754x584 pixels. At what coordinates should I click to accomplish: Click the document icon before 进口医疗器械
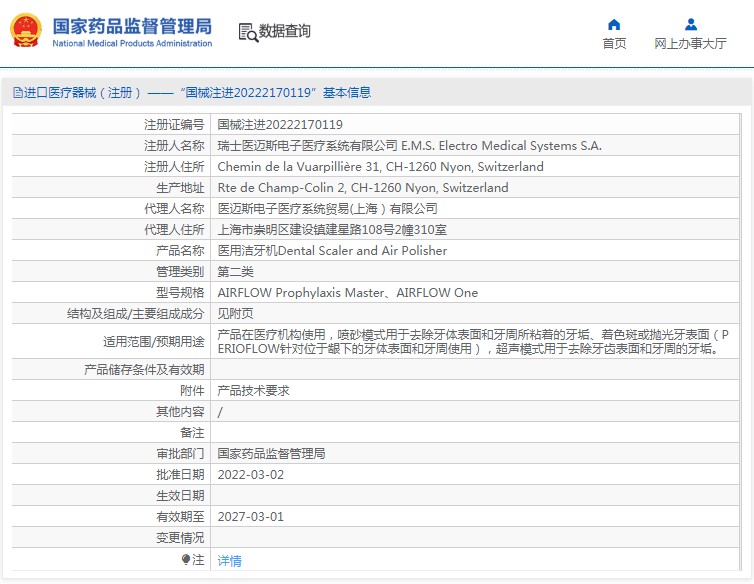coord(18,92)
